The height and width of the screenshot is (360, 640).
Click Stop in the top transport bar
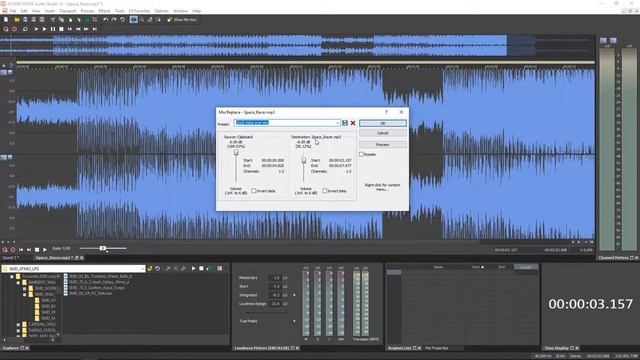point(61,29)
